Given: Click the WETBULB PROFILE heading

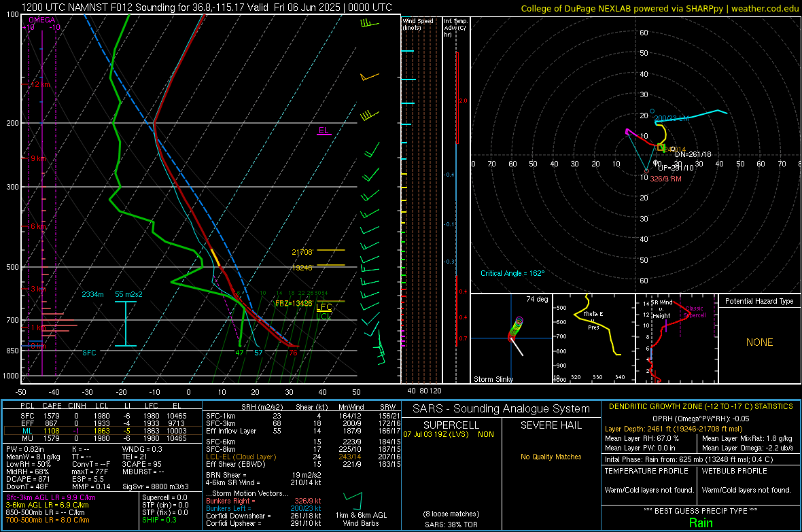Looking at the screenshot, I should (x=735, y=471).
